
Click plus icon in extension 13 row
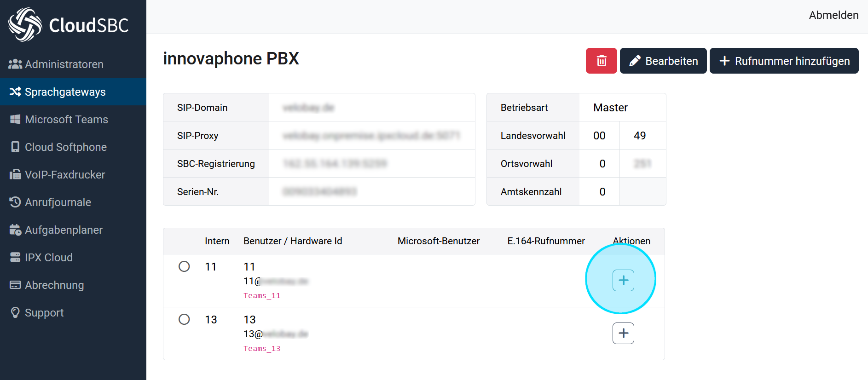(623, 333)
